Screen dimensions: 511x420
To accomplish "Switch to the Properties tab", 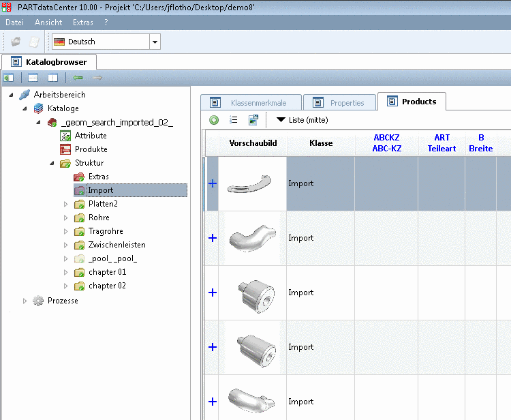I will point(339,103).
